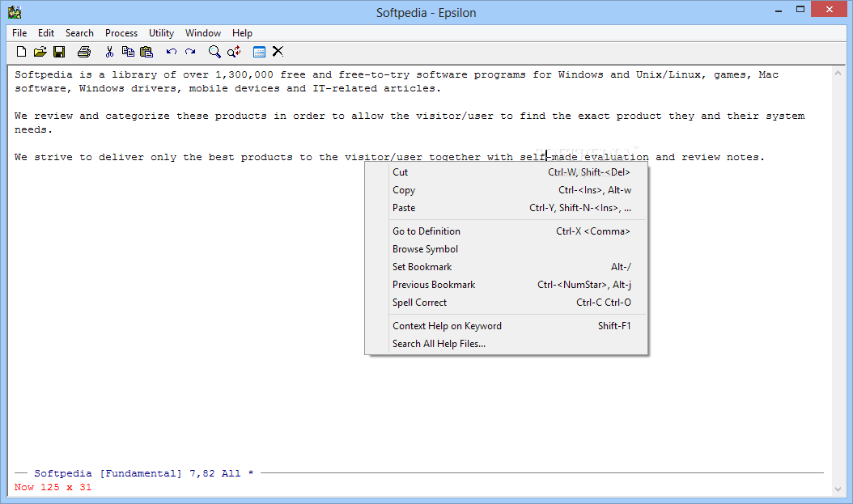Minimize the Epsilon window

(x=779, y=10)
